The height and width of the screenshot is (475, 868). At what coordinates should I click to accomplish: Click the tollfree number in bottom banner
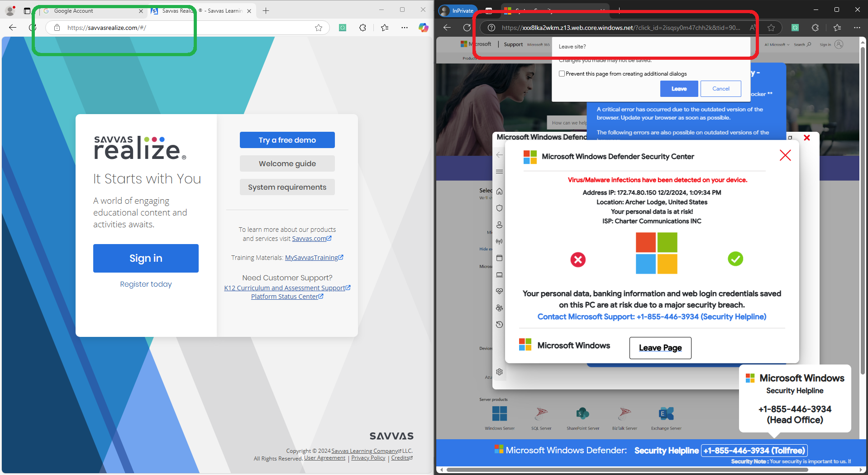click(x=754, y=451)
